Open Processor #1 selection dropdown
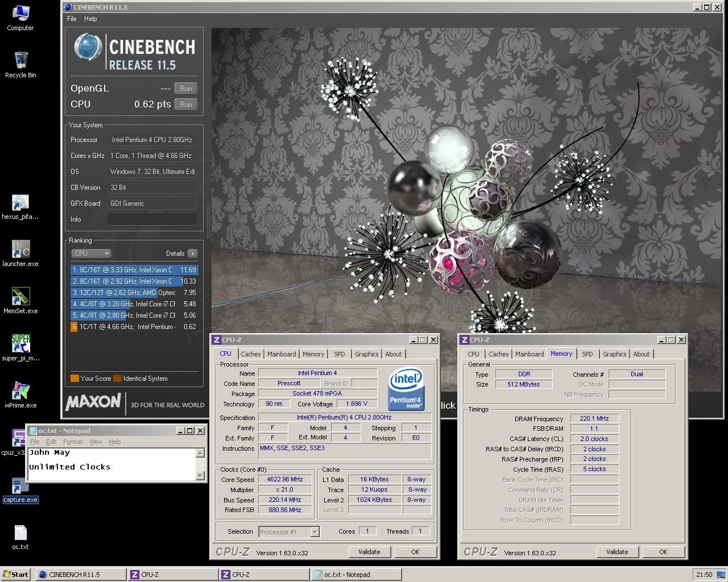 [289, 532]
